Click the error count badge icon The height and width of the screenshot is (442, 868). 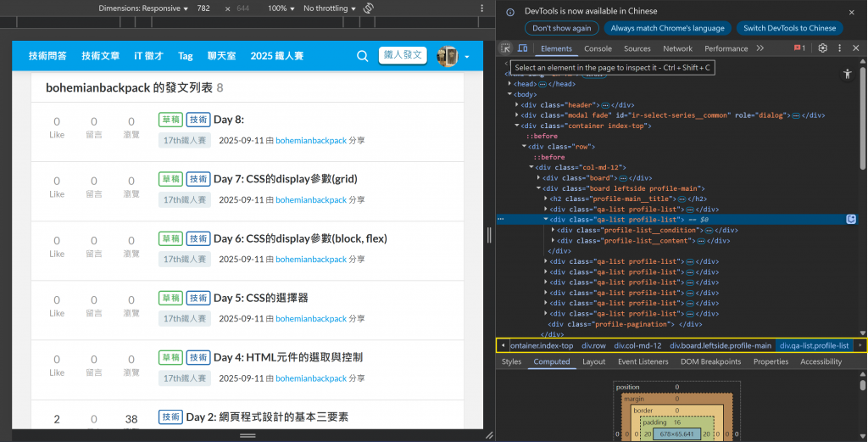click(799, 48)
